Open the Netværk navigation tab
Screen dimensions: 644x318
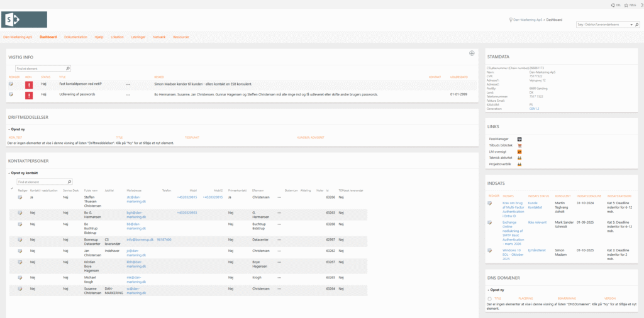(x=159, y=37)
